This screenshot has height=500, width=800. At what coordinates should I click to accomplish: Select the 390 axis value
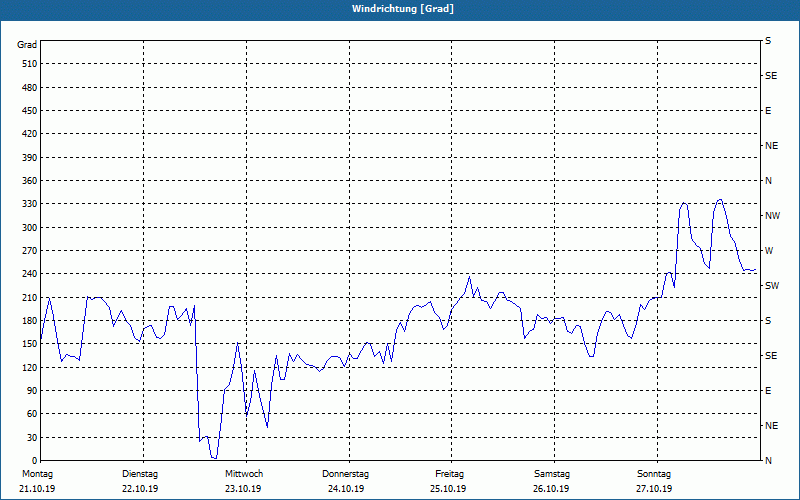click(30, 157)
